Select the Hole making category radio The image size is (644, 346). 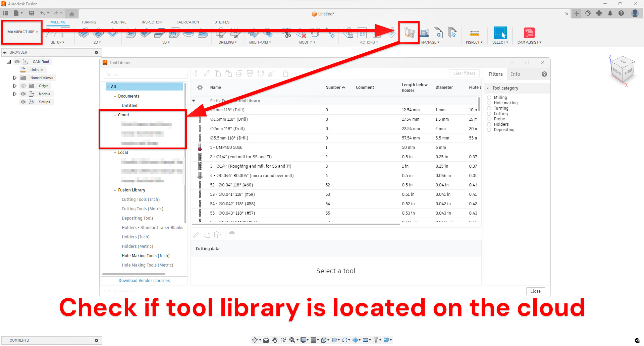coord(489,103)
